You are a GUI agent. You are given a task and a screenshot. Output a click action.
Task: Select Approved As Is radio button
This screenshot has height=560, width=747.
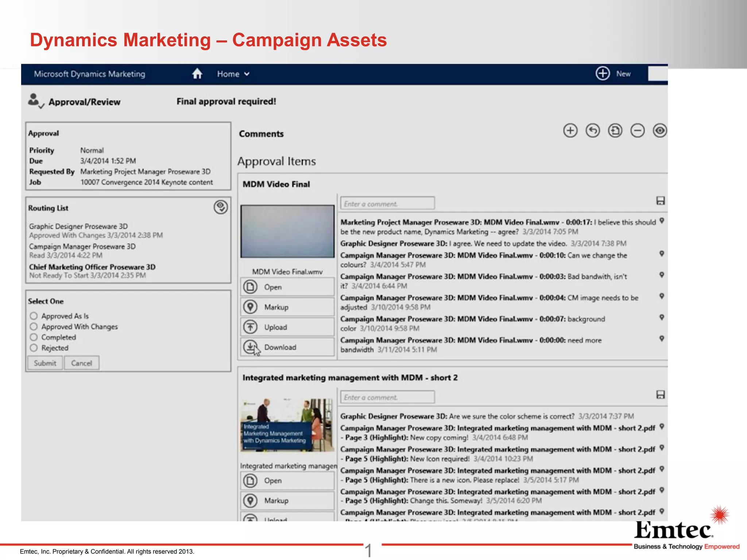click(x=34, y=316)
